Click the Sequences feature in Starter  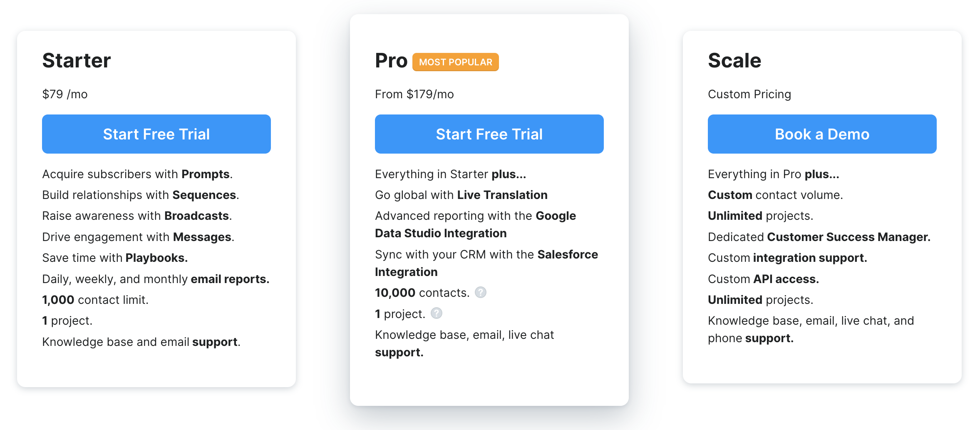coord(204,195)
